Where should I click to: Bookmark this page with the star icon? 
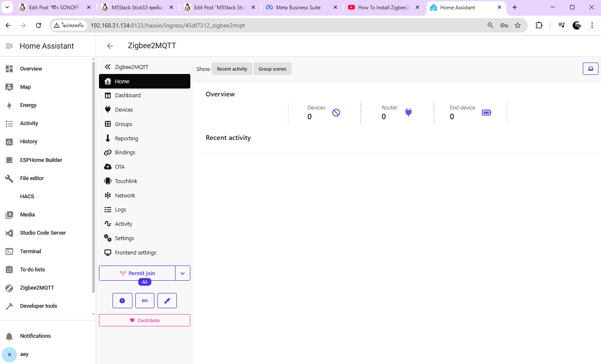tap(518, 25)
